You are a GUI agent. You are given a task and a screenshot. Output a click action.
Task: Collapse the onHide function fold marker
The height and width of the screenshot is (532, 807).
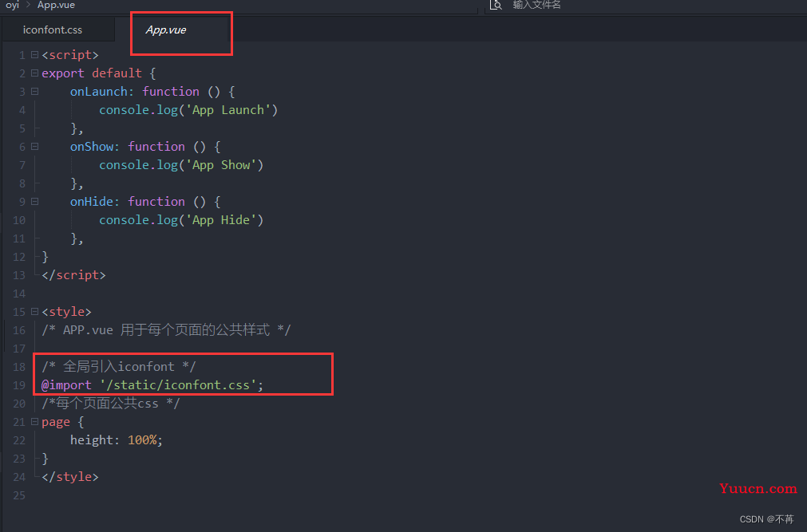click(x=34, y=202)
